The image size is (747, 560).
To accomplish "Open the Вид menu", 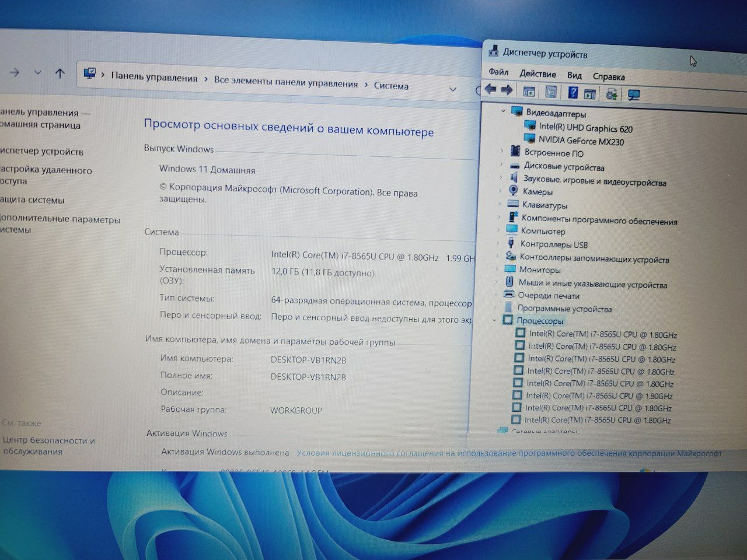I will click(574, 75).
